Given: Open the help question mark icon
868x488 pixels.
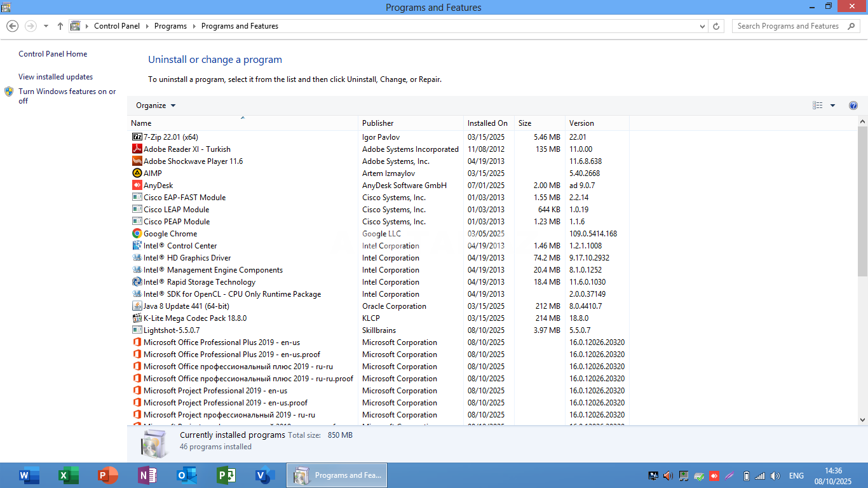Looking at the screenshot, I should [x=853, y=105].
